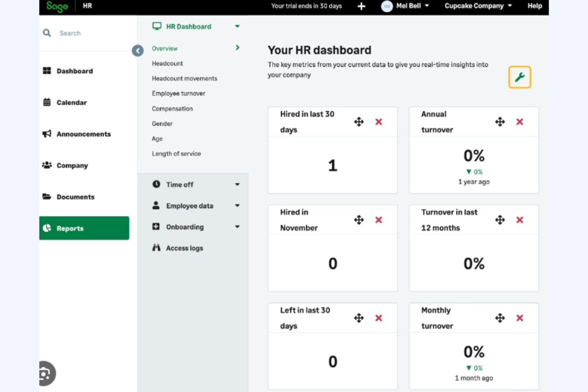Open the Gender report
This screenshot has height=392, width=588.
pyautogui.click(x=162, y=124)
